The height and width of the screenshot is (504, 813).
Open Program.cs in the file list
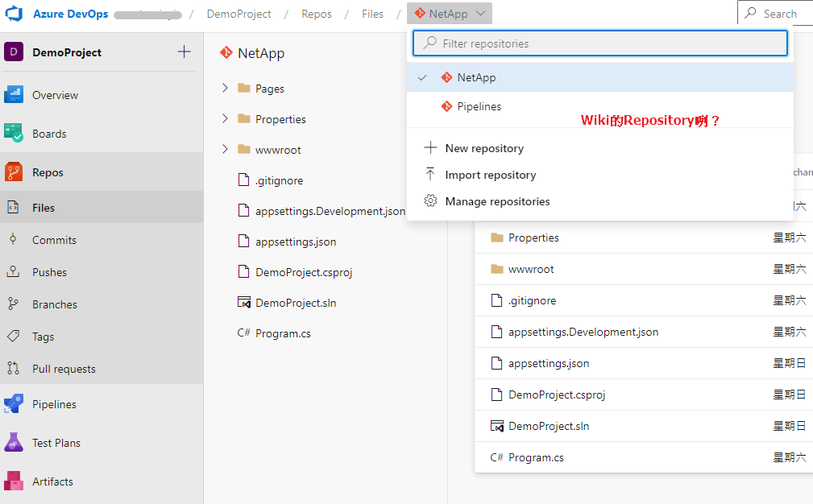coord(536,457)
